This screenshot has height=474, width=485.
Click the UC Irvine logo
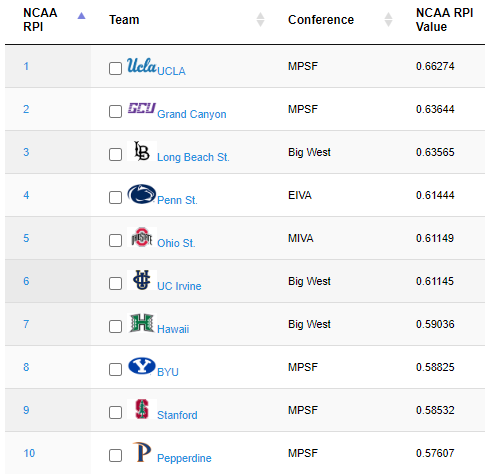point(142,280)
